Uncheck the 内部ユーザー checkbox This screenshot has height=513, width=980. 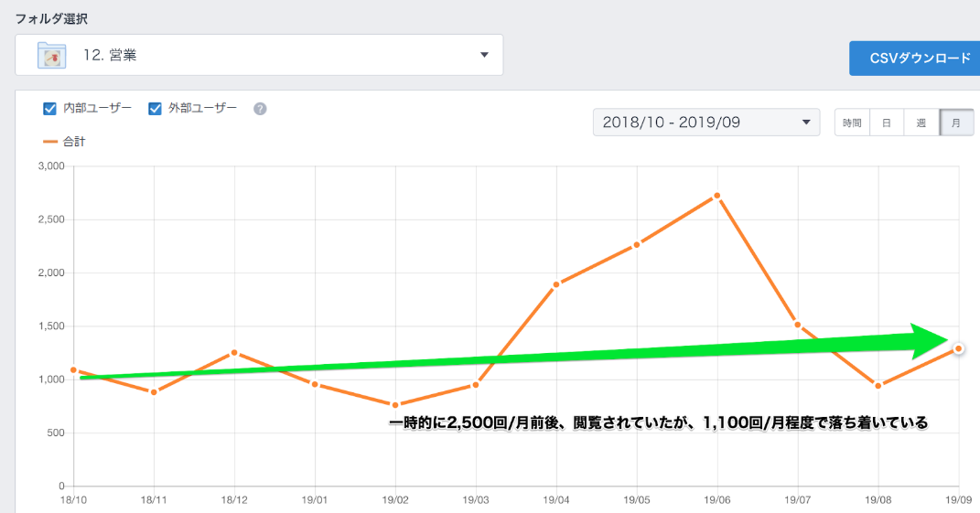tap(50, 109)
